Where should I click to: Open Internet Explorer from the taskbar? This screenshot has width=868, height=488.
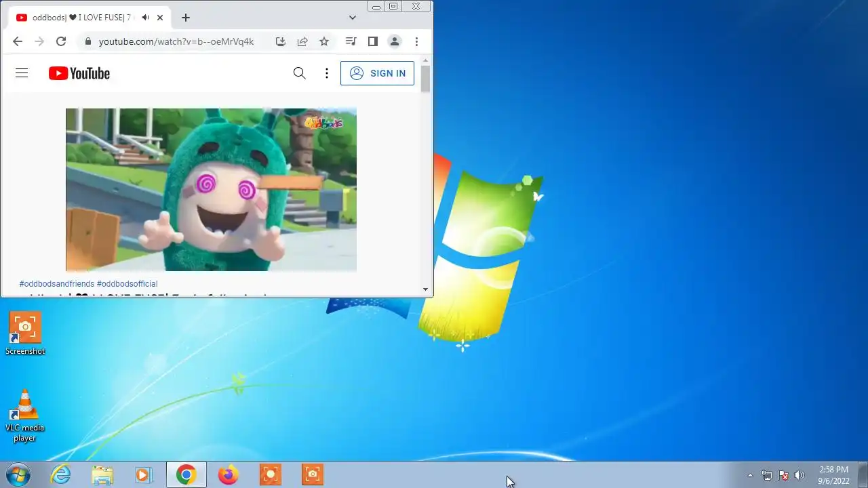coord(61,474)
